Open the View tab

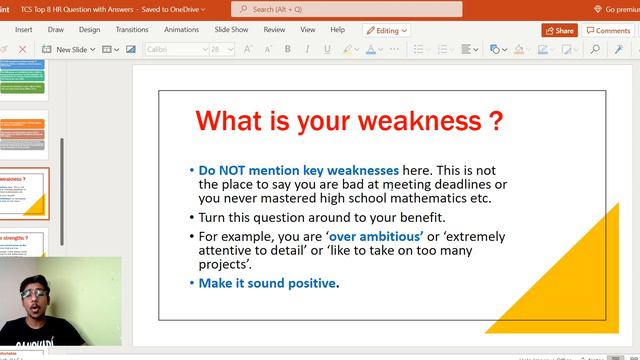coord(308,30)
